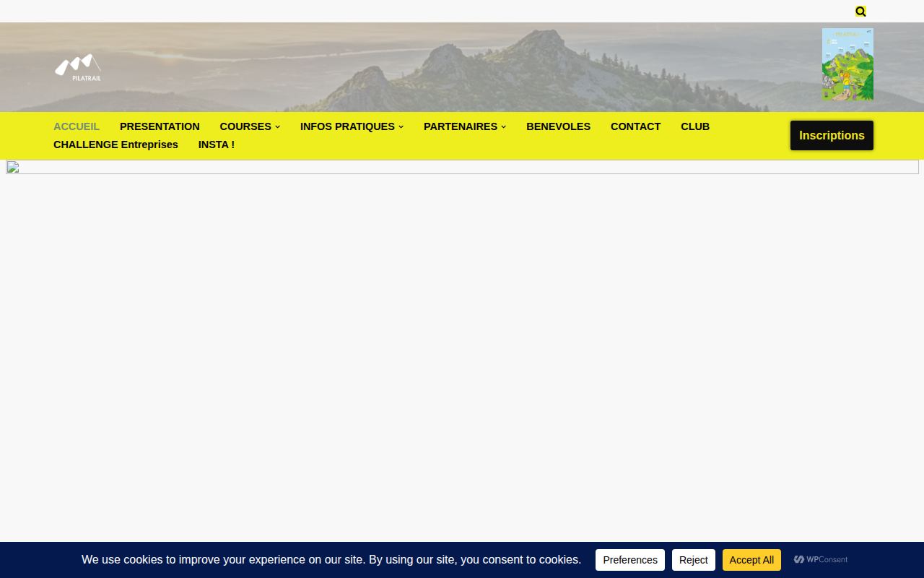Image resolution: width=924 pixels, height=578 pixels.
Task: Open cookie Preferences
Action: (x=630, y=560)
